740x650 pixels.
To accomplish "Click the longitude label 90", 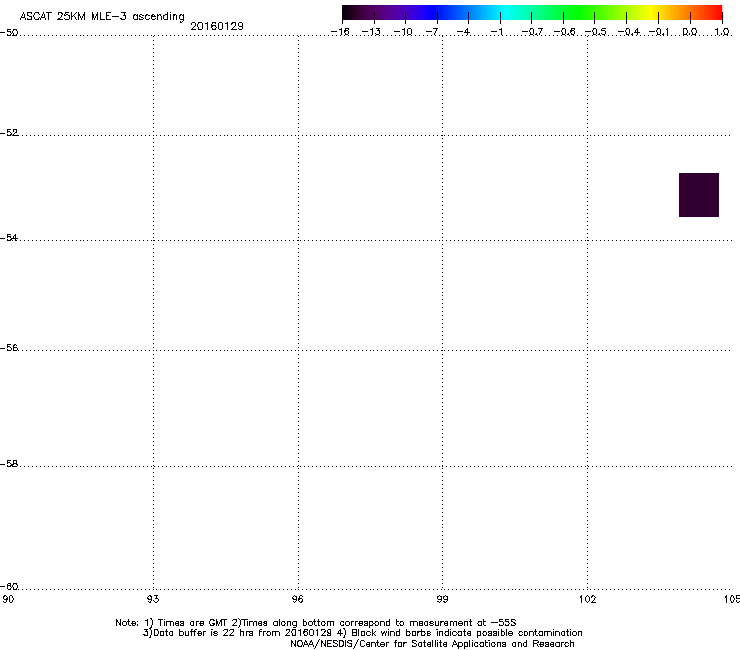I will [x=8, y=599].
